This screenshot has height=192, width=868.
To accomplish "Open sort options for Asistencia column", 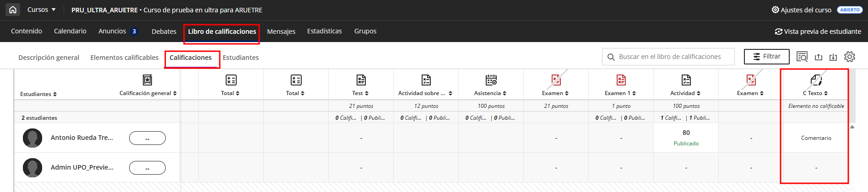I will [505, 93].
